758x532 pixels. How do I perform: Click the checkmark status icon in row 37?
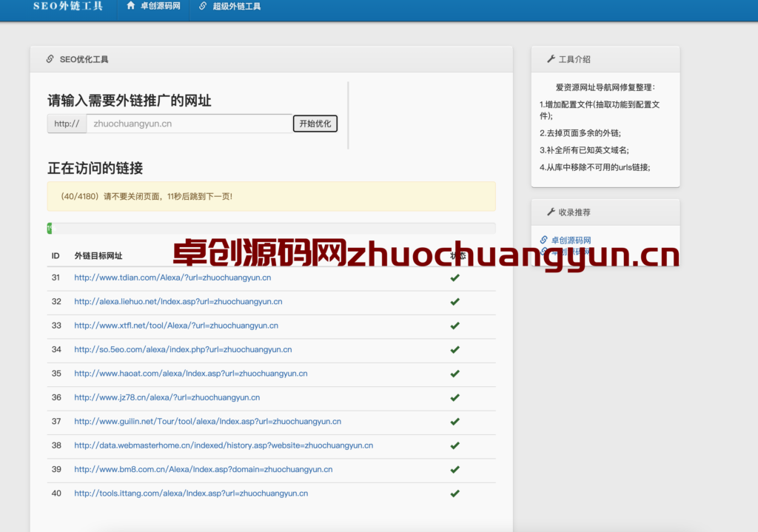(455, 421)
